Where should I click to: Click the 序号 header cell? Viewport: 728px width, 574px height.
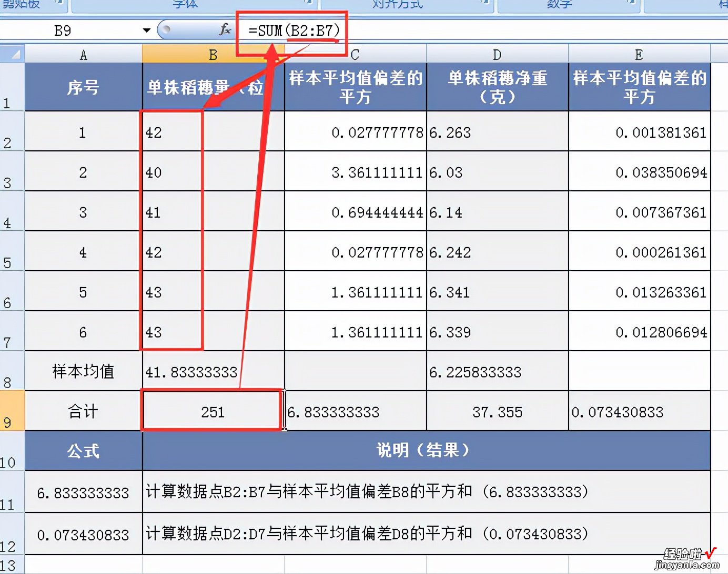[84, 87]
